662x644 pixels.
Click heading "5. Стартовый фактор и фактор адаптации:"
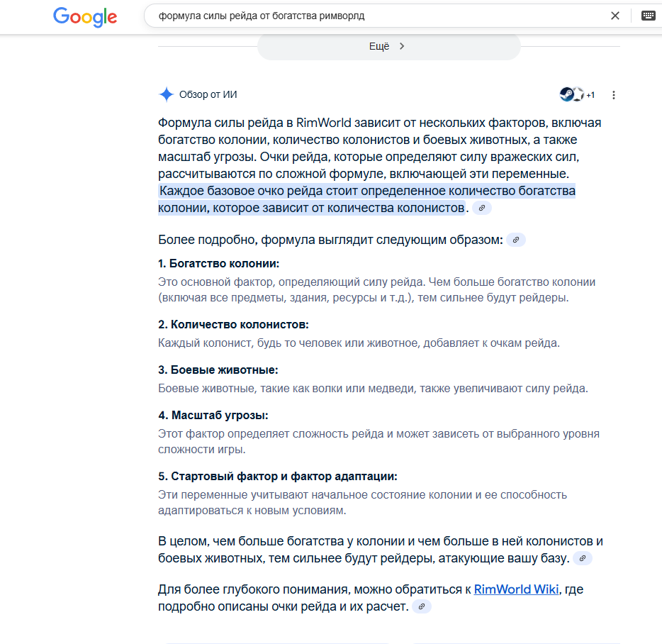278,476
